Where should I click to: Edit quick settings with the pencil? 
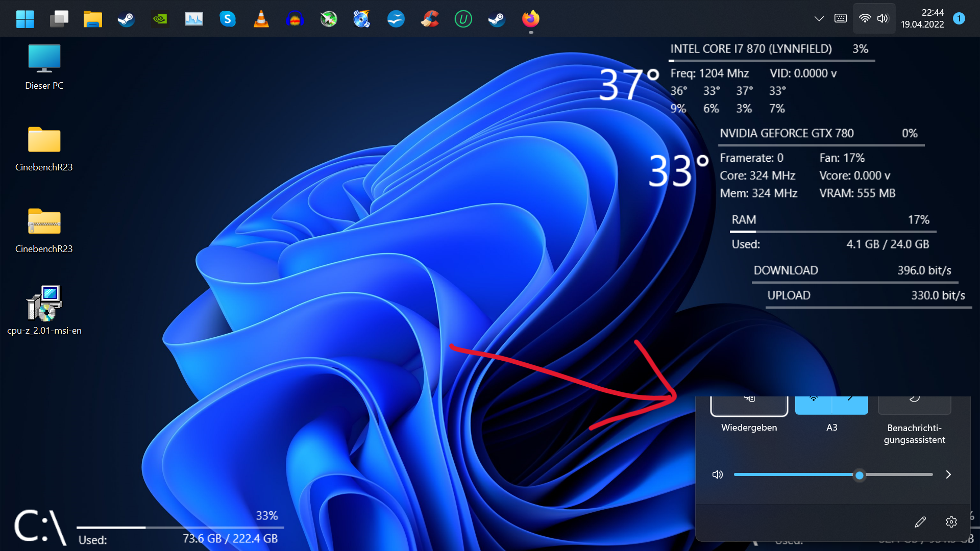pyautogui.click(x=920, y=522)
